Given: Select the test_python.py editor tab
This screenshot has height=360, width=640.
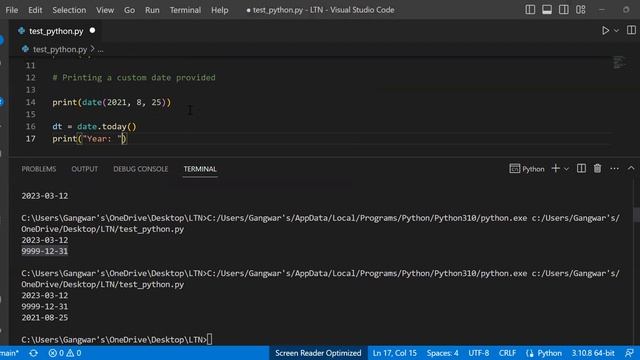Looking at the screenshot, I should coord(56,31).
